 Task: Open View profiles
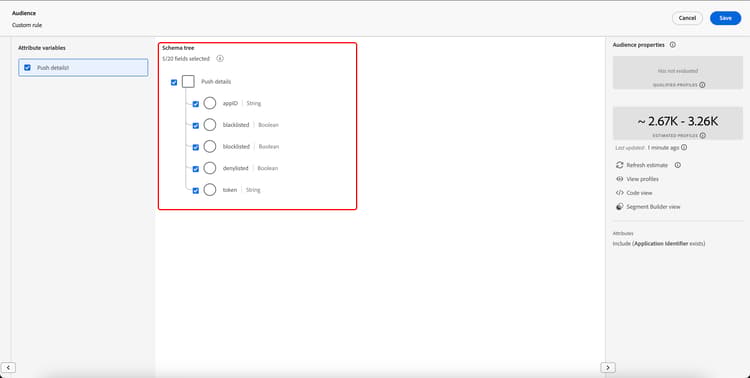point(642,179)
